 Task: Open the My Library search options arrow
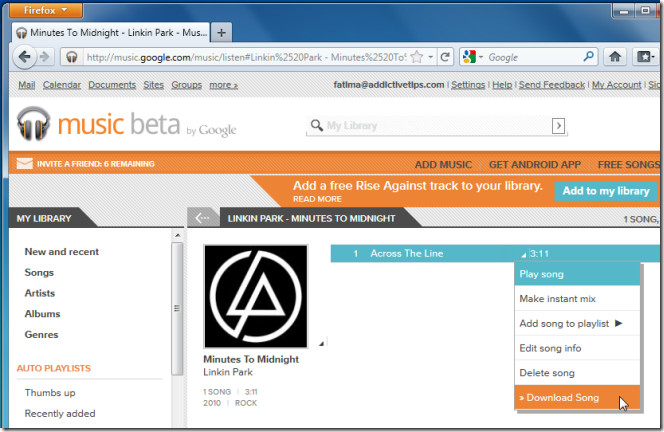559,126
